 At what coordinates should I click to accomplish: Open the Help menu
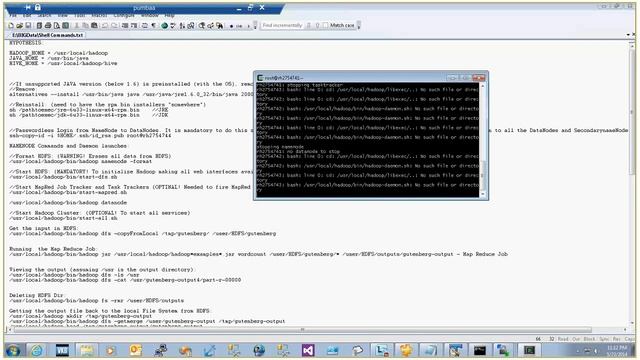[x=170, y=16]
